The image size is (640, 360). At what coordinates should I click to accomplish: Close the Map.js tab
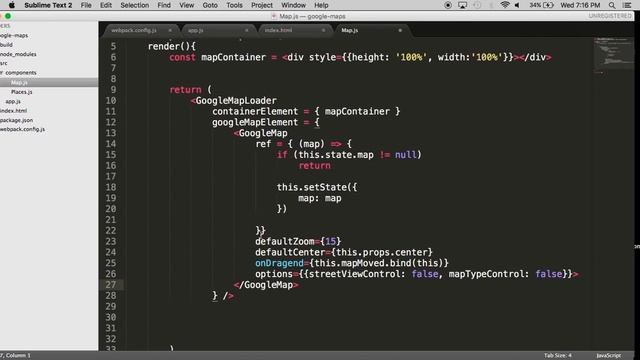coord(400,30)
